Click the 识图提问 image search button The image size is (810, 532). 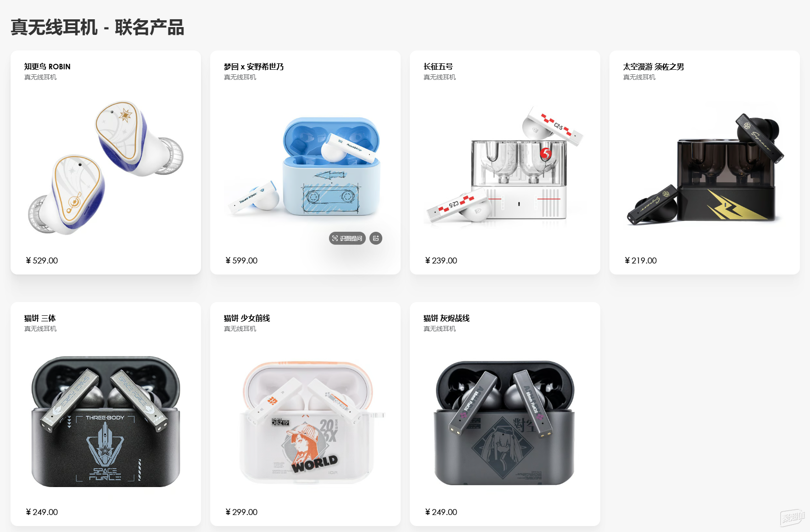347,238
